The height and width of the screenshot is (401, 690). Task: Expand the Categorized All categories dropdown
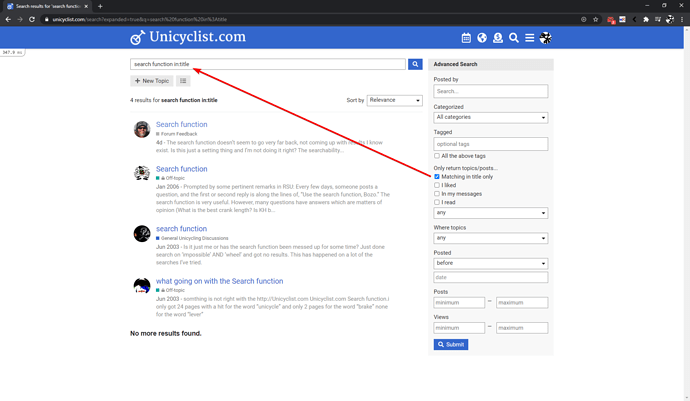491,118
